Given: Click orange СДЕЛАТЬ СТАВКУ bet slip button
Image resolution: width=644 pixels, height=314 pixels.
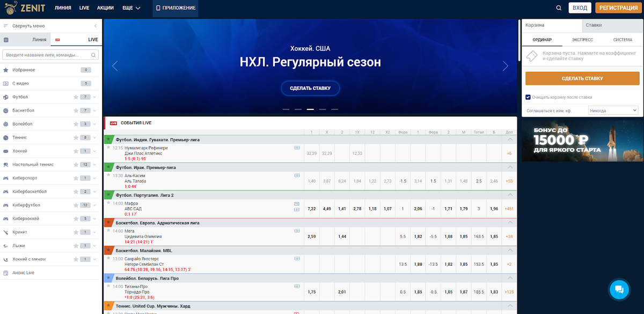Looking at the screenshot, I should (x=582, y=78).
